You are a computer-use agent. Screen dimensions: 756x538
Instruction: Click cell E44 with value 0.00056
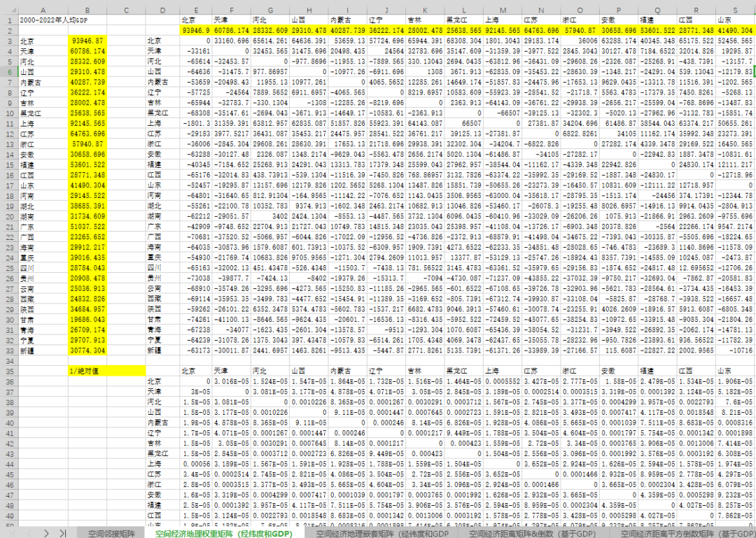click(195, 464)
